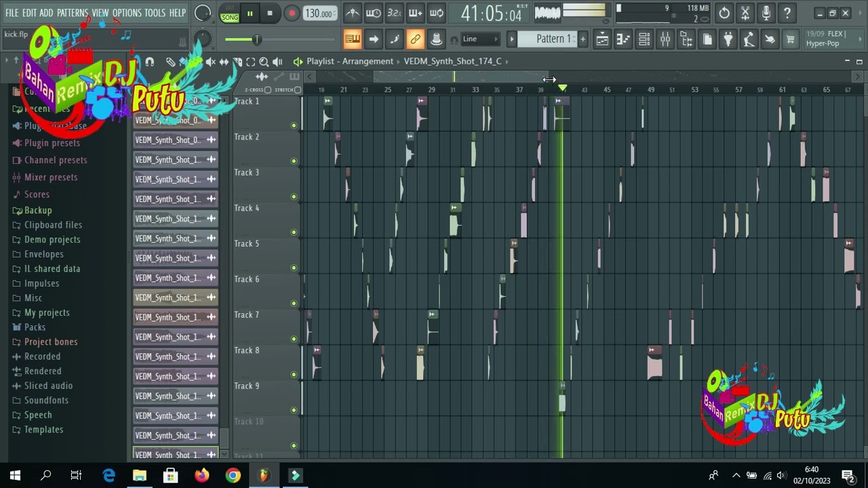The height and width of the screenshot is (488, 868).
Task: Open audio editor scissors icon
Action: 745,13
